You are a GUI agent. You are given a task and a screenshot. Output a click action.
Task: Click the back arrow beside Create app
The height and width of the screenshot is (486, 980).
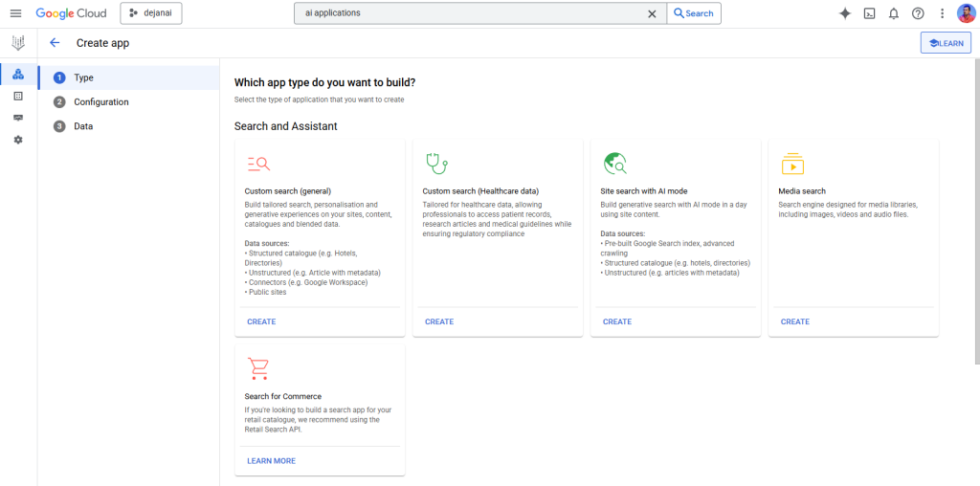pyautogui.click(x=55, y=43)
